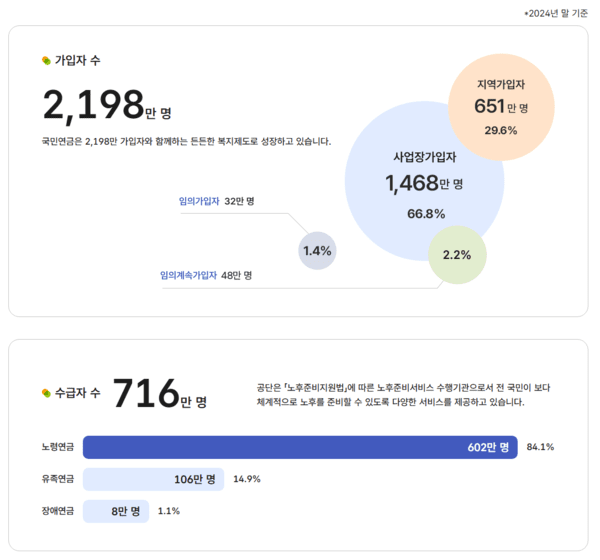Open the 임의가입자 link label
600x560 pixels.
coord(199,201)
